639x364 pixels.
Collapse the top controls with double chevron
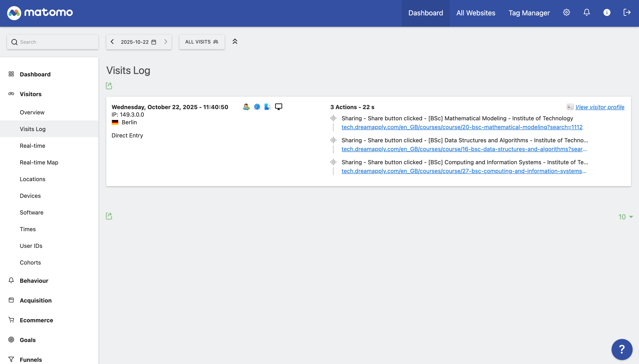click(235, 41)
